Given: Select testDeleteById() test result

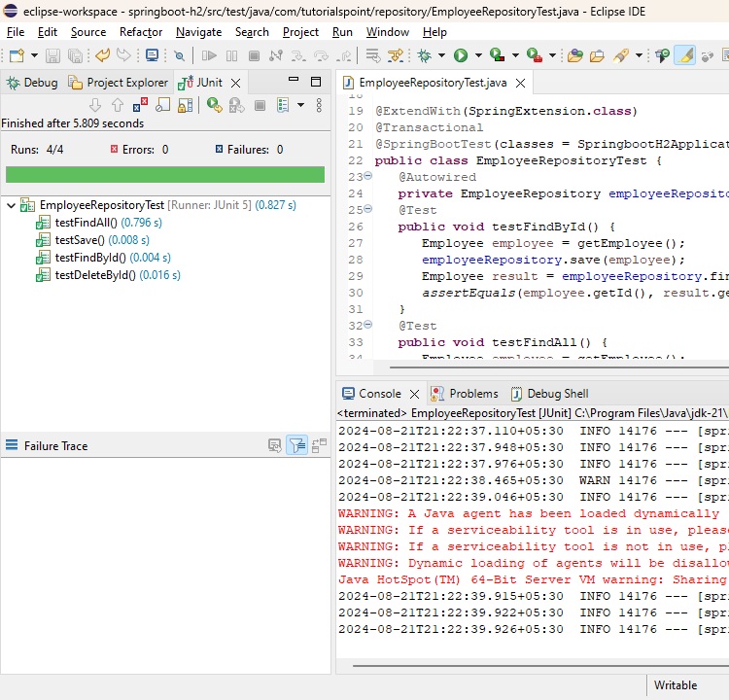Looking at the screenshot, I should (95, 275).
